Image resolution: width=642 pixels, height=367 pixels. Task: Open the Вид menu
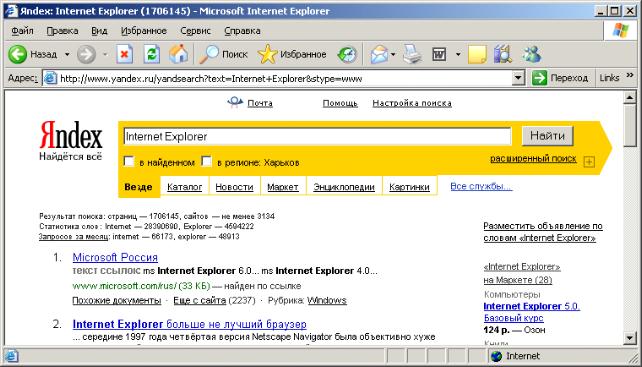[99, 31]
